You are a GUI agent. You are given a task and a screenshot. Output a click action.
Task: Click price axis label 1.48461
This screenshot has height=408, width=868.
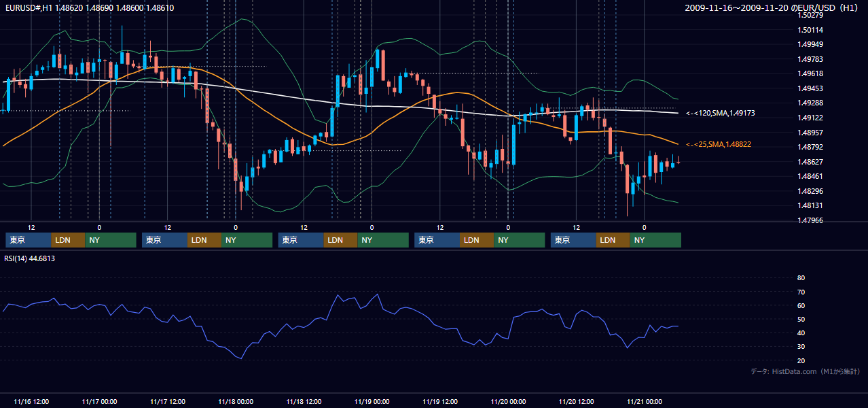(x=810, y=176)
